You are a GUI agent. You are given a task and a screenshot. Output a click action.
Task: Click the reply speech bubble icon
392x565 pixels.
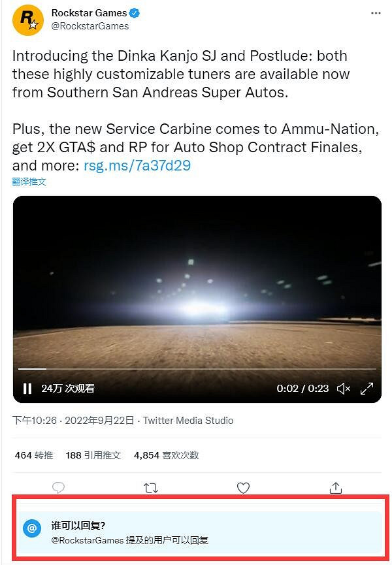(x=58, y=487)
